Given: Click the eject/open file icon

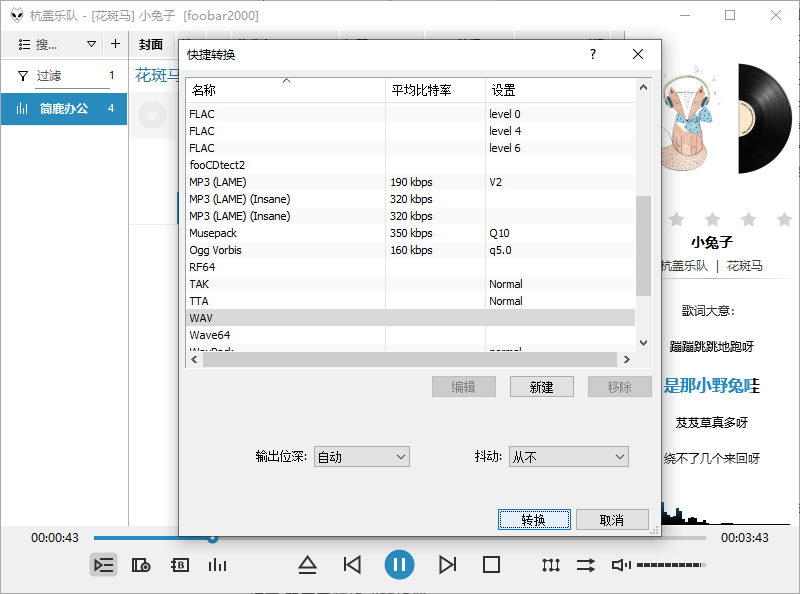Looking at the screenshot, I should coord(307,565).
